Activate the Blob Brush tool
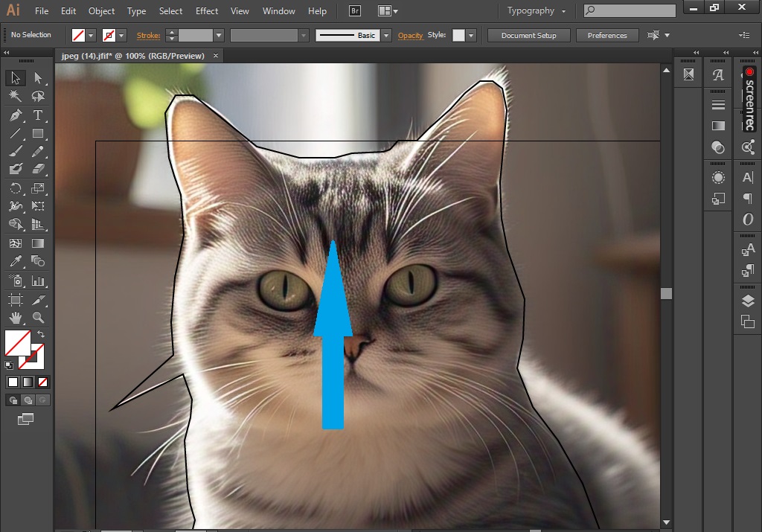 pyautogui.click(x=16, y=169)
